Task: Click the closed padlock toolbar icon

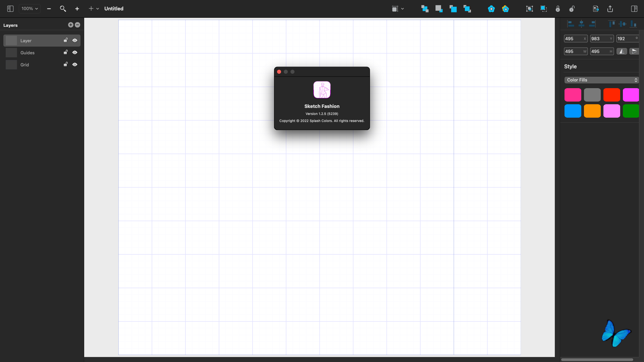Action: pos(558,9)
